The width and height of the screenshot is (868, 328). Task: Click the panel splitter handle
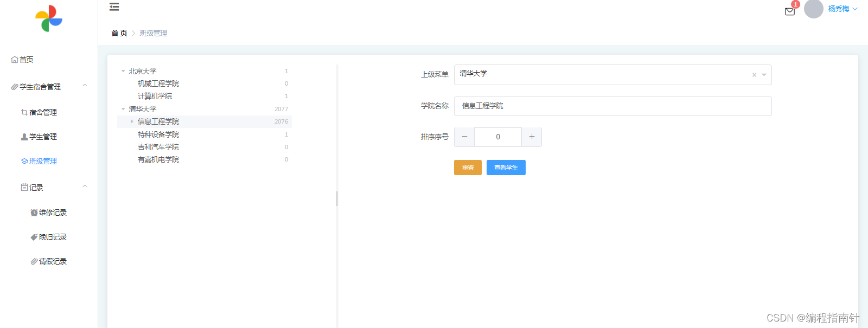click(337, 198)
